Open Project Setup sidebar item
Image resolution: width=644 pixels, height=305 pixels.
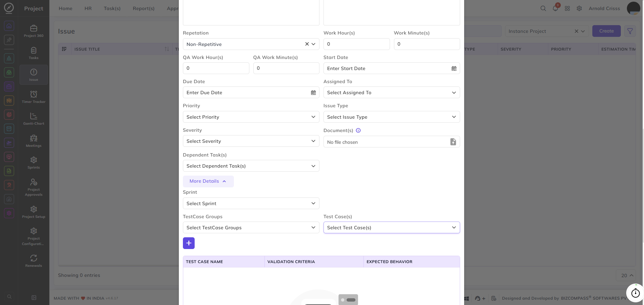(34, 212)
